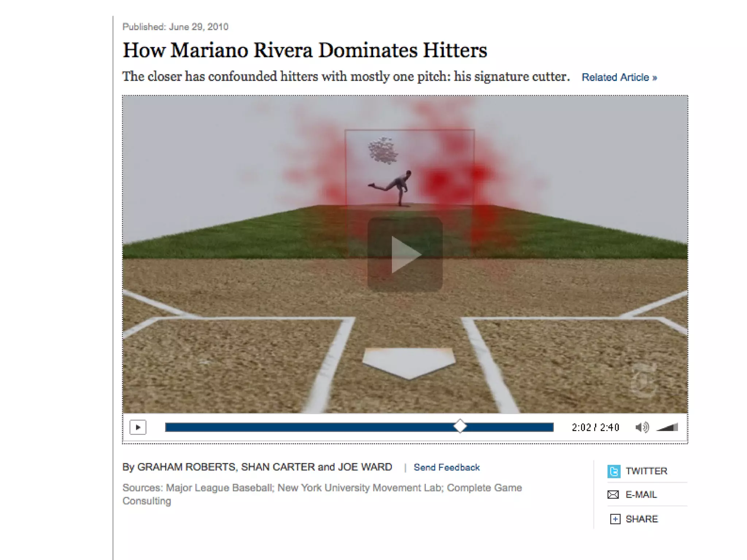Seek to start of blue progress bar
The width and height of the screenshot is (747, 560).
(x=167, y=427)
